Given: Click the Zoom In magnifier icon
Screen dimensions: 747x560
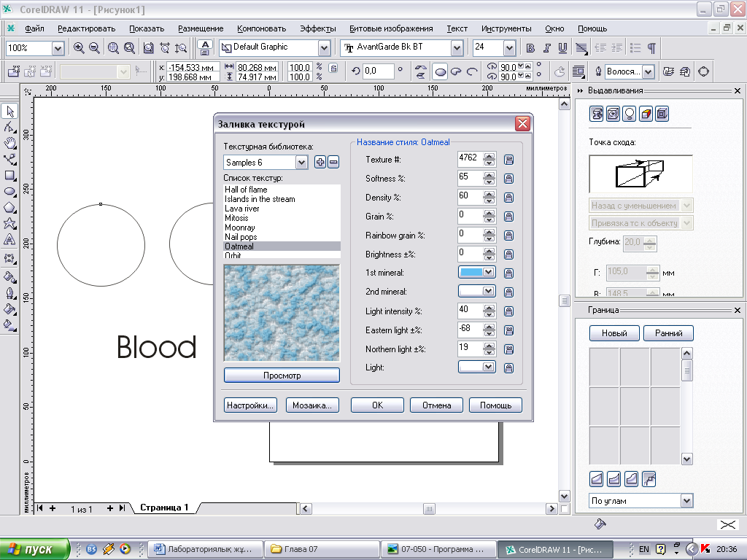Looking at the screenshot, I should pos(79,47).
